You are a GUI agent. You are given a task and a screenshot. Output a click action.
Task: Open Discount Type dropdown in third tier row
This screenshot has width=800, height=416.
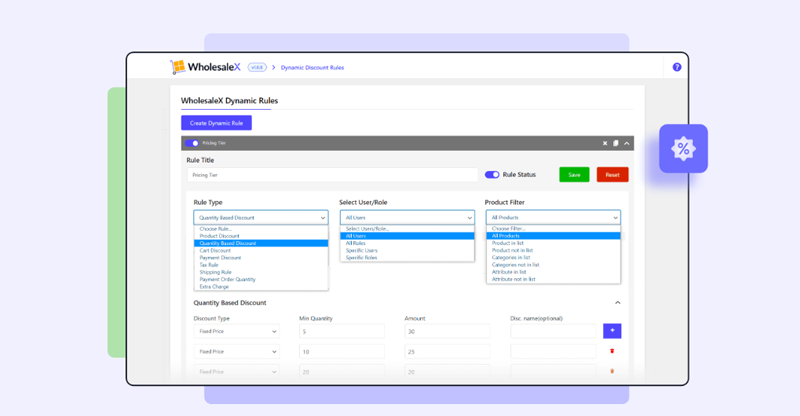237,372
